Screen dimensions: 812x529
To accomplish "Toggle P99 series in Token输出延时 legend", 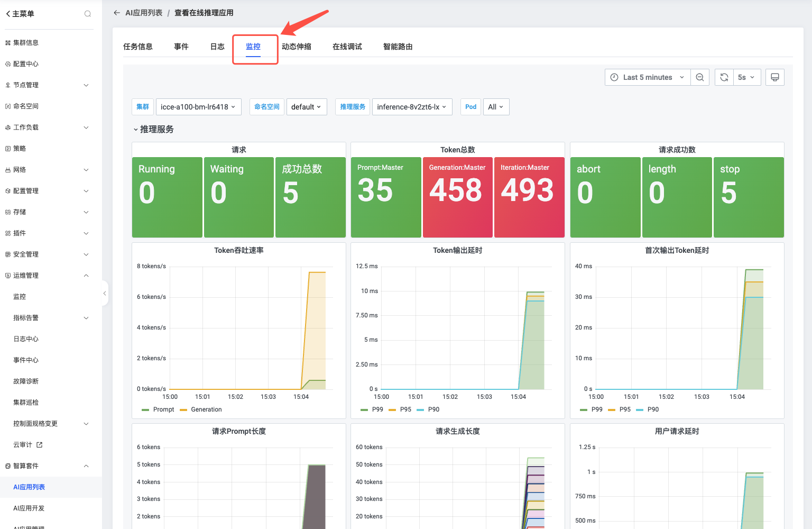I will click(377, 409).
